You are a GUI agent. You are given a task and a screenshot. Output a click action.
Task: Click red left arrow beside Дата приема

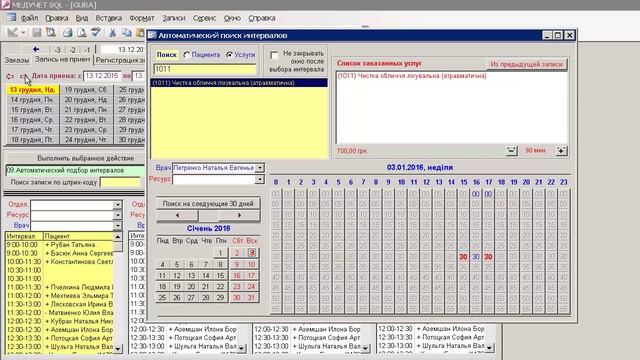(10, 76)
